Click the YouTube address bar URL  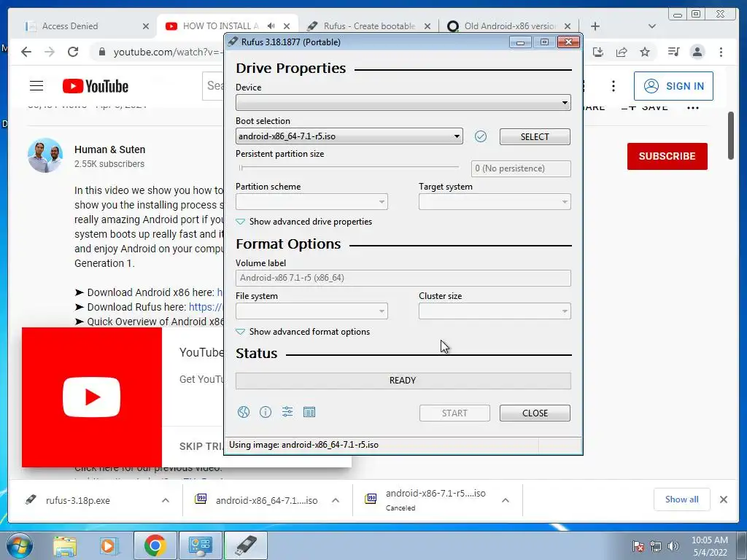pyautogui.click(x=167, y=52)
